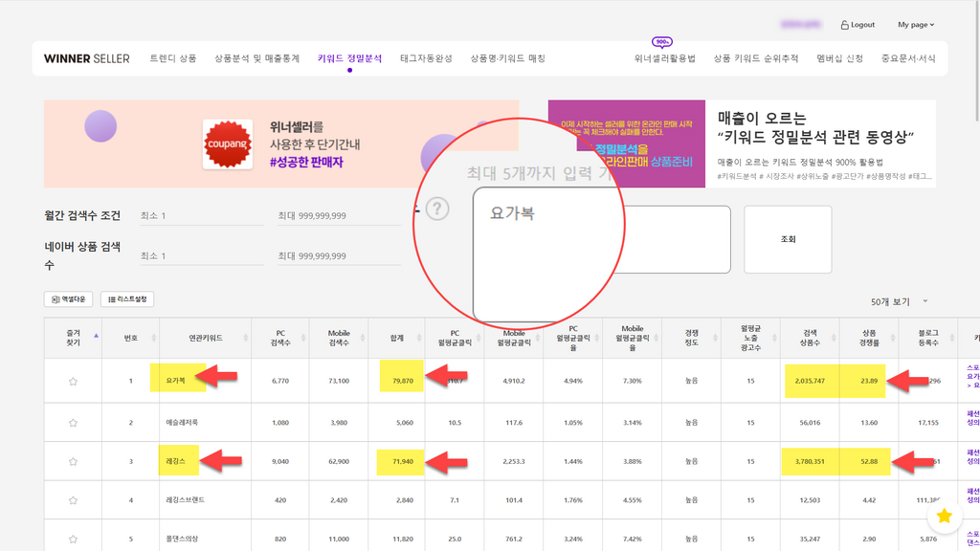Click the 엑셀다운 button

pos(68,299)
